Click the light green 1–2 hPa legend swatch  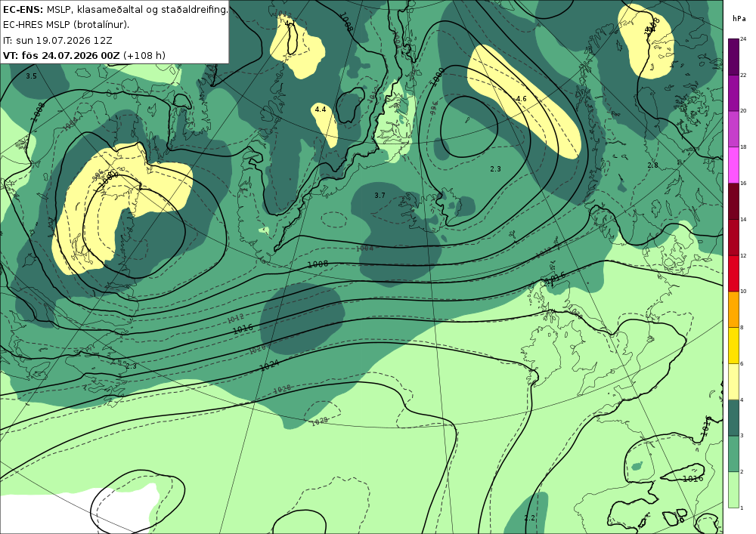(734, 489)
